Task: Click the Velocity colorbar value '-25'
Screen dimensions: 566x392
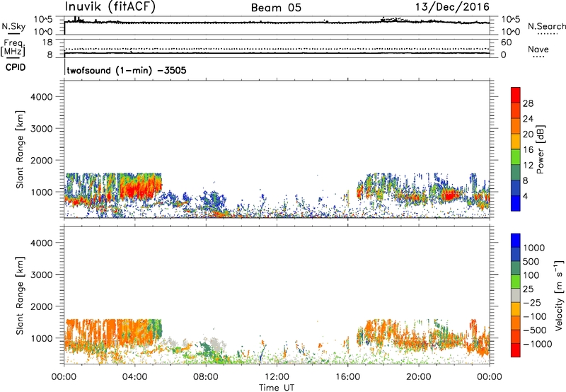Action: pyautogui.click(x=532, y=303)
